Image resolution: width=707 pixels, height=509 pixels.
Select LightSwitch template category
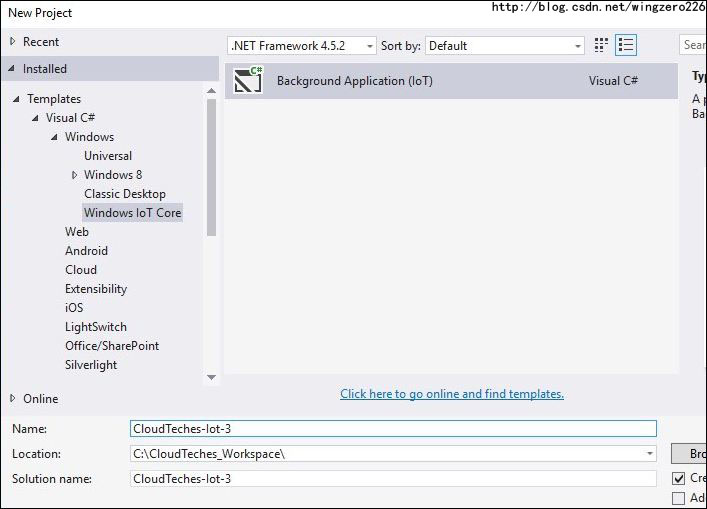point(96,327)
